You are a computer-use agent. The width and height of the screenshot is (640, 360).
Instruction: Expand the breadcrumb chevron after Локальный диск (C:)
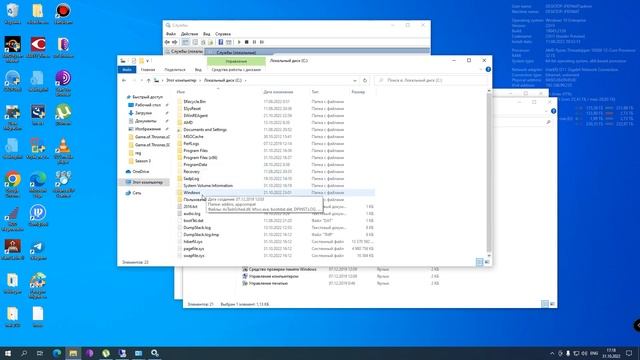[245, 80]
